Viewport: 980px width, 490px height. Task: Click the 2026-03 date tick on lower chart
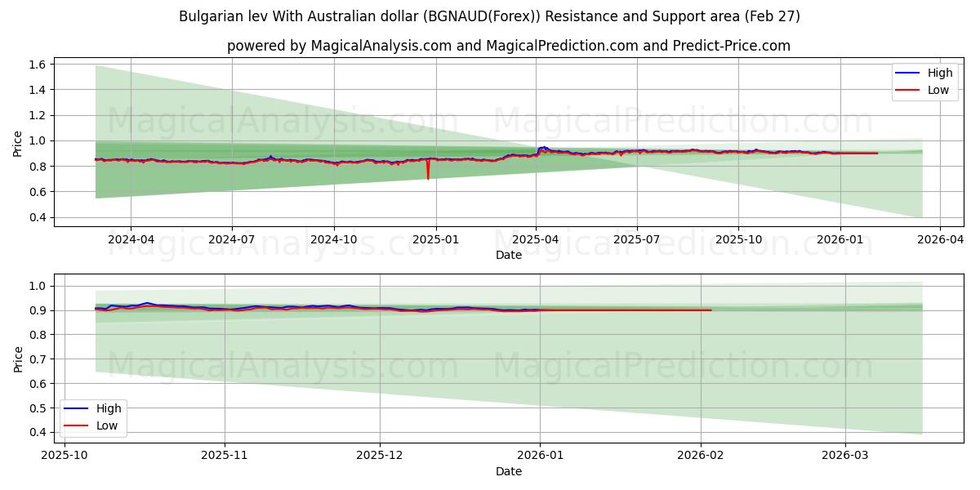846,456
